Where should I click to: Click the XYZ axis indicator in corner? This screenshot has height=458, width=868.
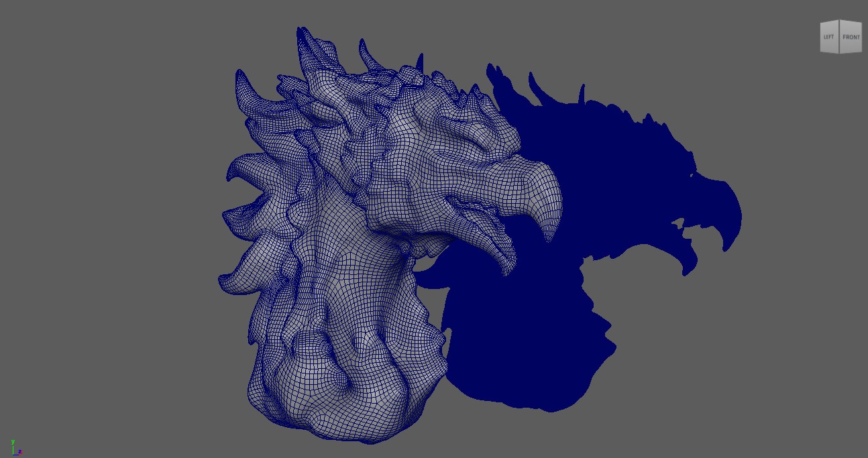tap(15, 447)
